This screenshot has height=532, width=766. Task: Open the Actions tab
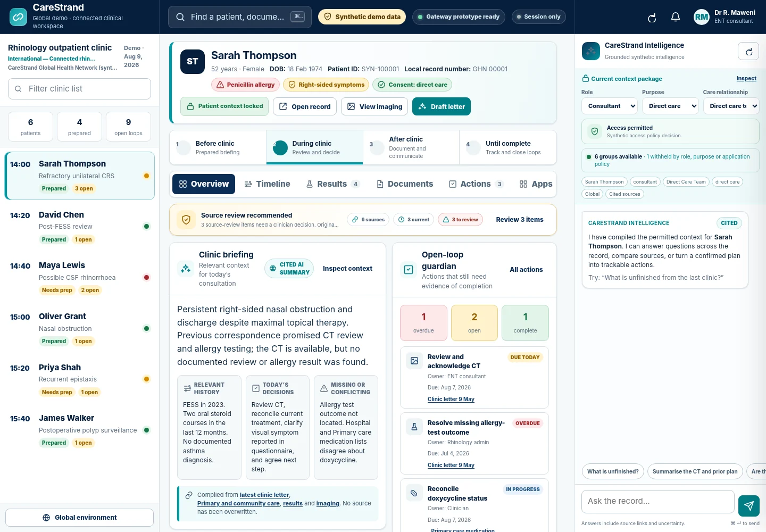point(476,184)
